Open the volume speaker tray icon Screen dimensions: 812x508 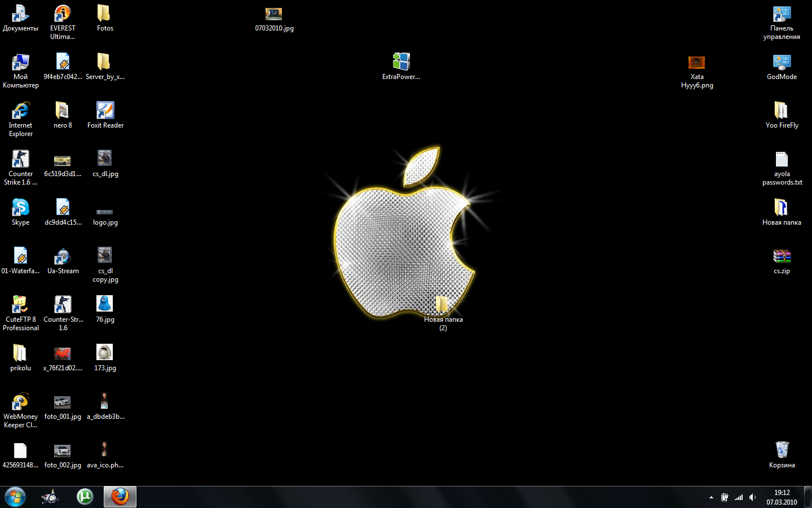point(752,497)
